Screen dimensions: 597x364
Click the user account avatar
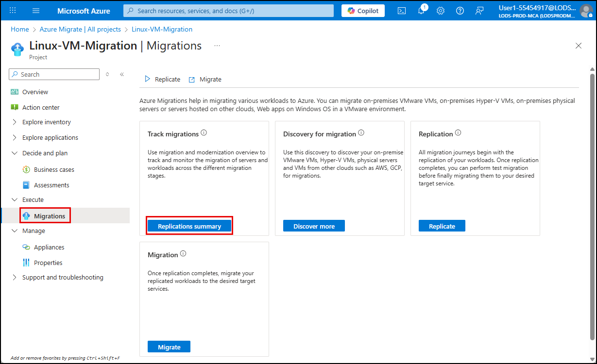[x=586, y=11]
